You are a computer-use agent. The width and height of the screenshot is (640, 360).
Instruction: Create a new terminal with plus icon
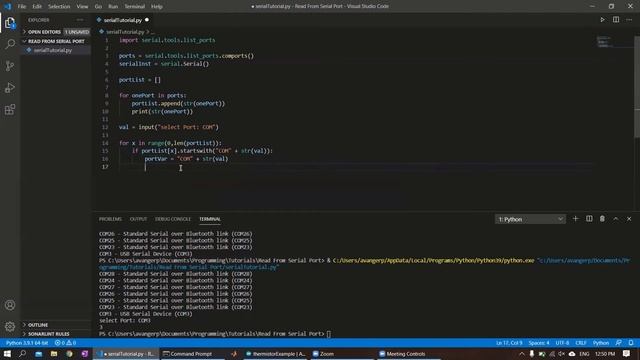pos(575,219)
